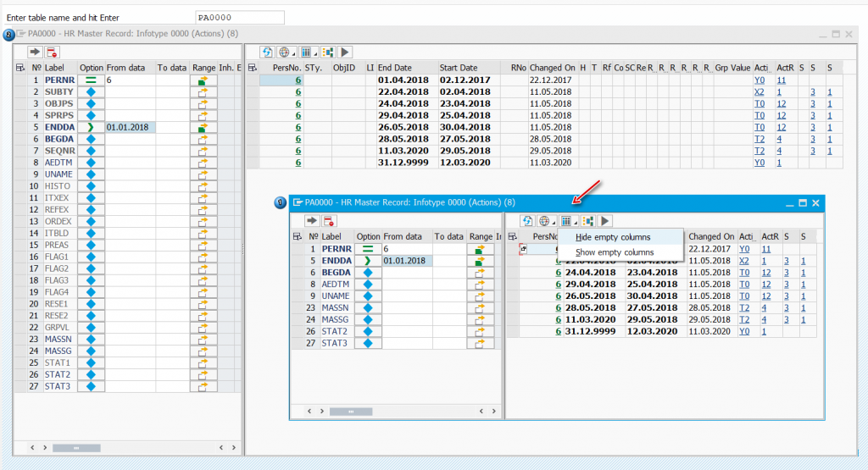Open the dropdown arrow next to the back window's globe icon

[293, 53]
